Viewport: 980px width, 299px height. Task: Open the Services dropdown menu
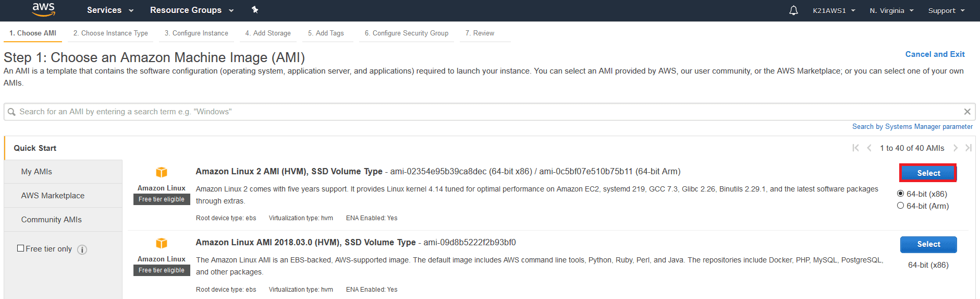click(110, 10)
